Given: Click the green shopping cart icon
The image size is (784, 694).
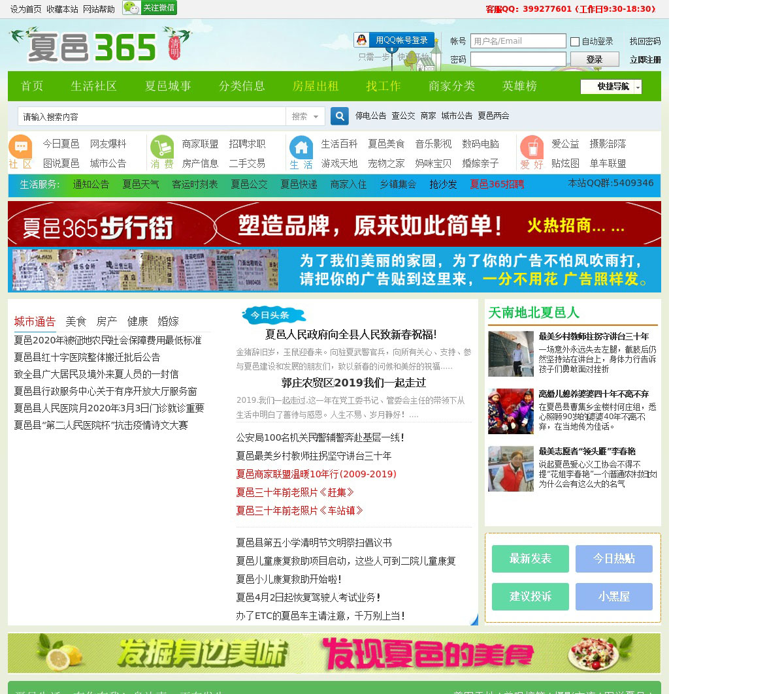Looking at the screenshot, I should (161, 146).
